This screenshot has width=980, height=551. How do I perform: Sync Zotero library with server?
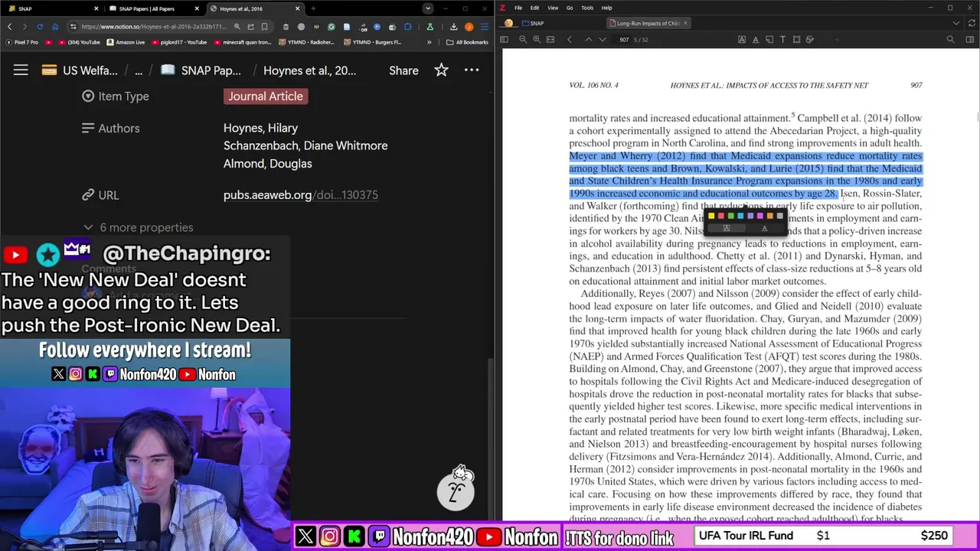click(x=971, y=23)
